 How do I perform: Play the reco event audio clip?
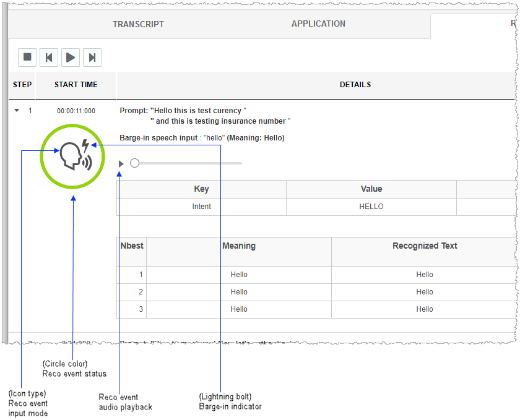click(x=121, y=163)
